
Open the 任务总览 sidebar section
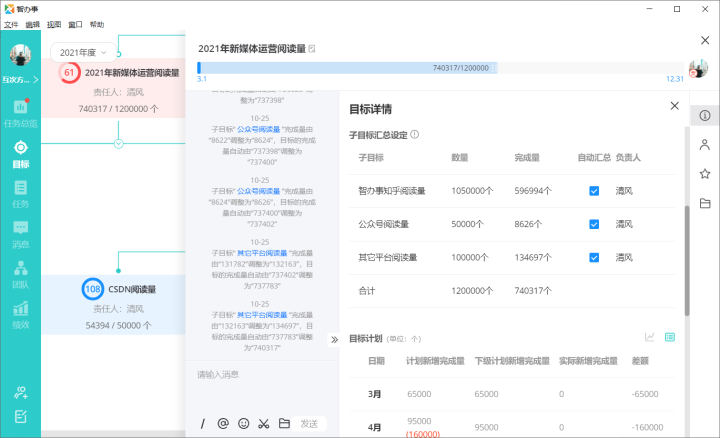point(20,113)
